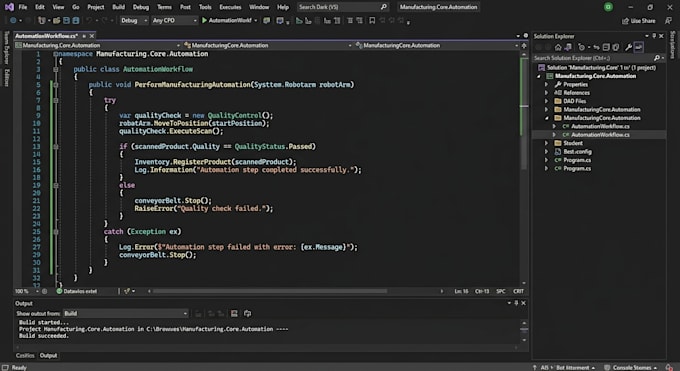Expand the References node in Solution Explorer

pyautogui.click(x=546, y=92)
